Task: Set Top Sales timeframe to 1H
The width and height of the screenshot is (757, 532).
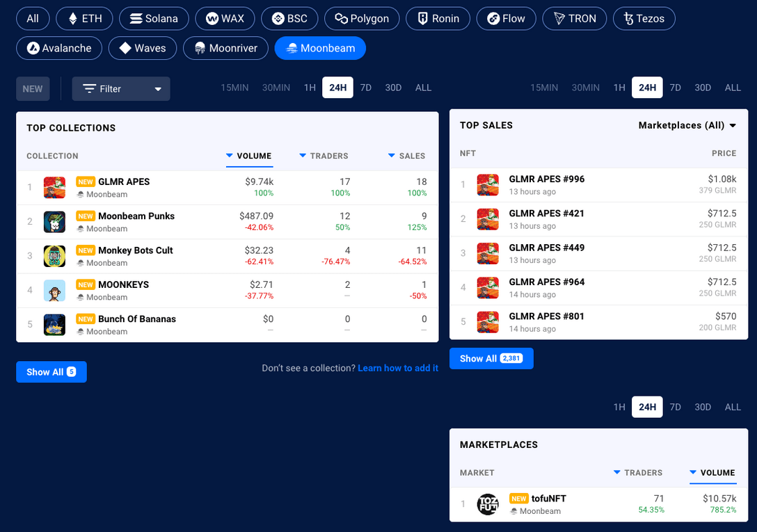Action: pos(619,88)
